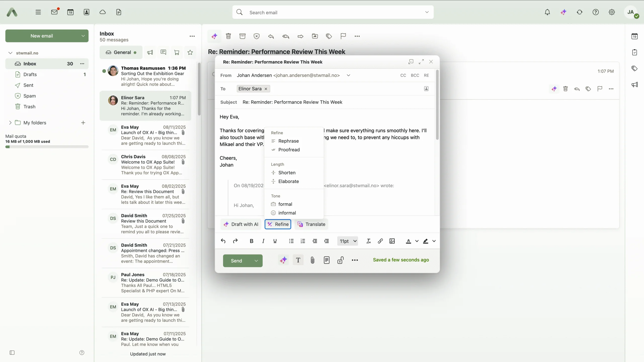Insert an image into the email body
Viewport: 644px width, 362px height.
[392, 241]
